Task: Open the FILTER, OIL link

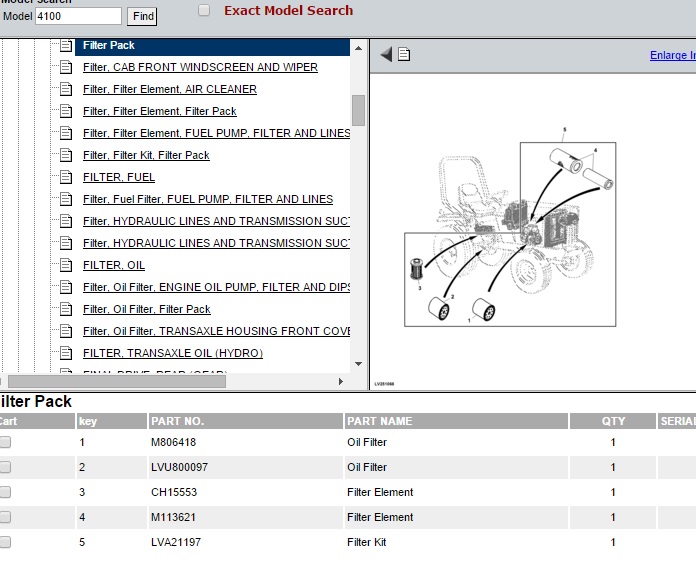Action: click(114, 265)
